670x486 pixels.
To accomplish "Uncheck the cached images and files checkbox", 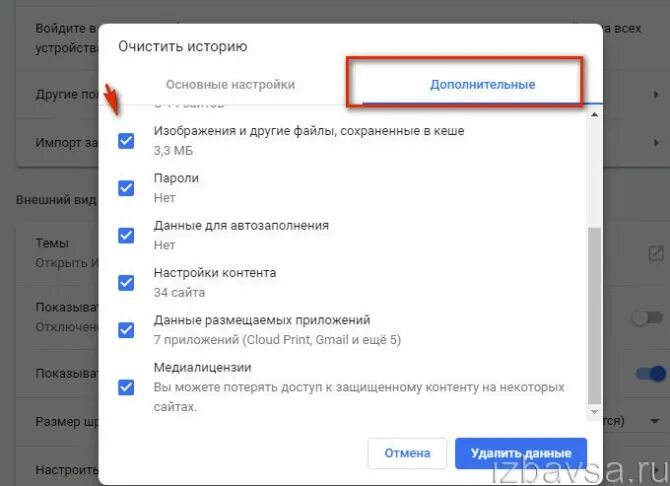I will (126, 141).
